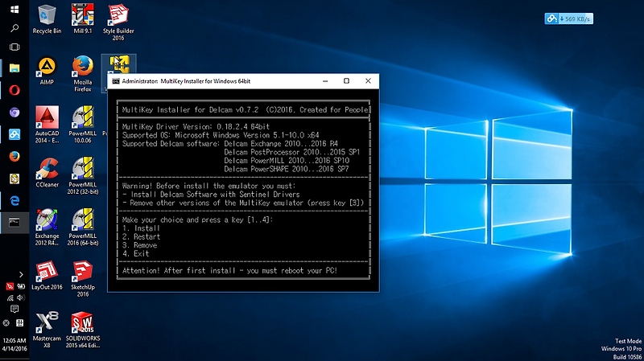Click the red tray icon
644x361 pixels.
point(10,286)
